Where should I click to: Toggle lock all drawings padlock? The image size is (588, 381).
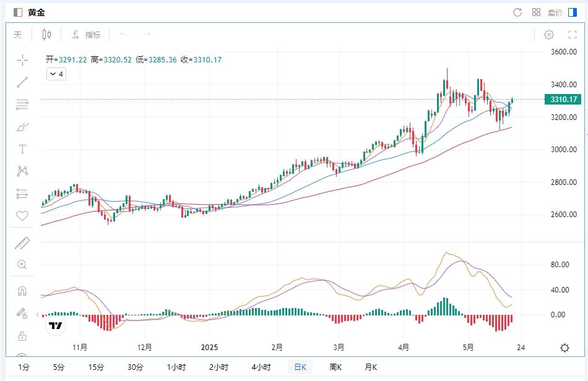pyautogui.click(x=22, y=336)
